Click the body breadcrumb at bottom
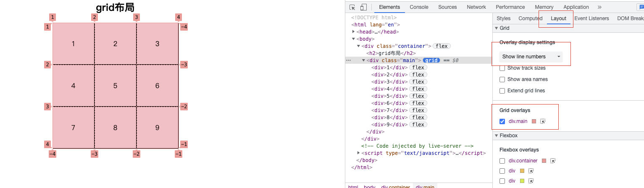 click(370, 186)
